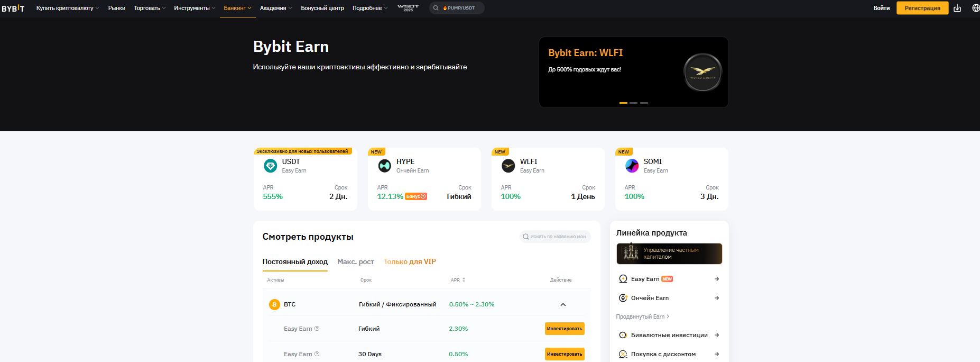Viewport: 980px width, 362px height.
Task: Open the Купить криптовалюту dropdown
Action: (67, 8)
